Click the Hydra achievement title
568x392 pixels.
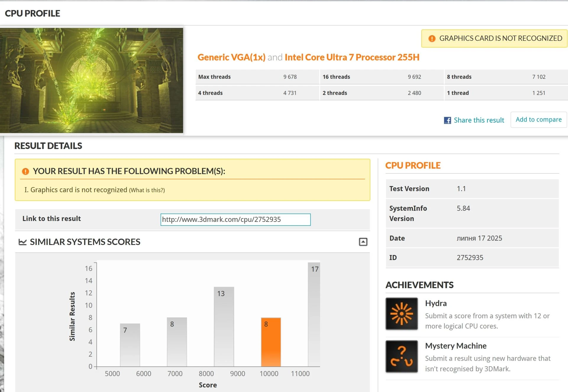pyautogui.click(x=436, y=303)
